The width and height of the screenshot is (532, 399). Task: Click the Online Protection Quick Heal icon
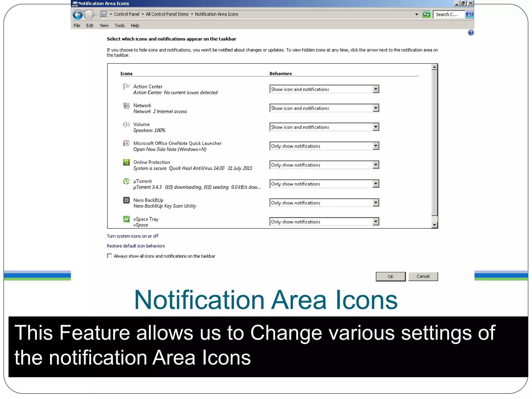(x=126, y=162)
